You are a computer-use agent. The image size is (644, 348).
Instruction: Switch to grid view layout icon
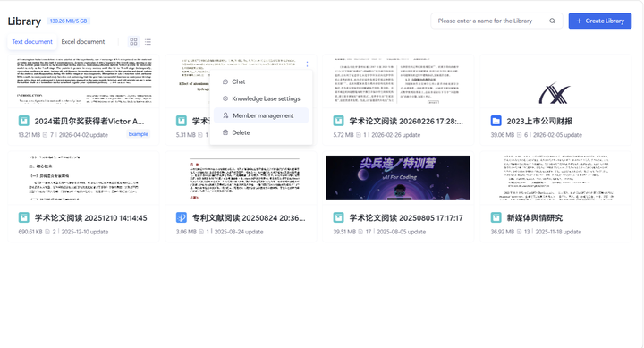[133, 42]
